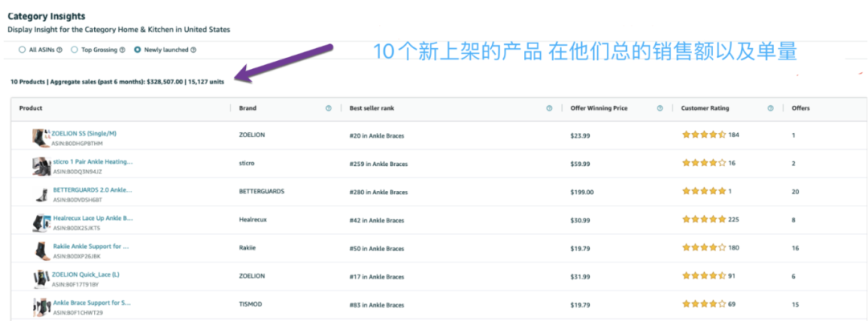Click BETTERGUARDS product thumbnail image
Viewport: 868px width, 321px height.
click(x=42, y=194)
